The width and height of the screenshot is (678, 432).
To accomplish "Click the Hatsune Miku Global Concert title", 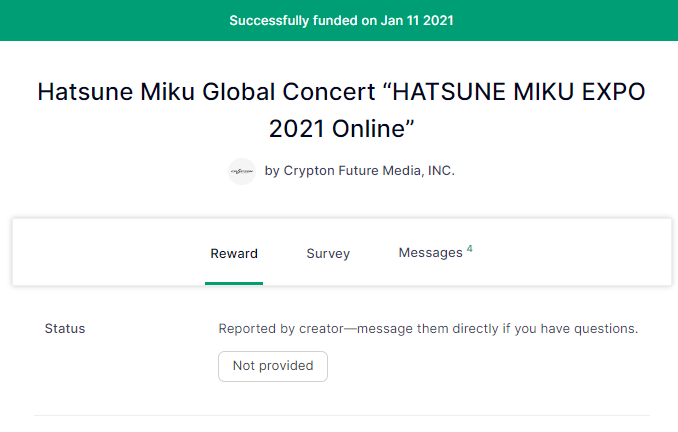I will (341, 92).
